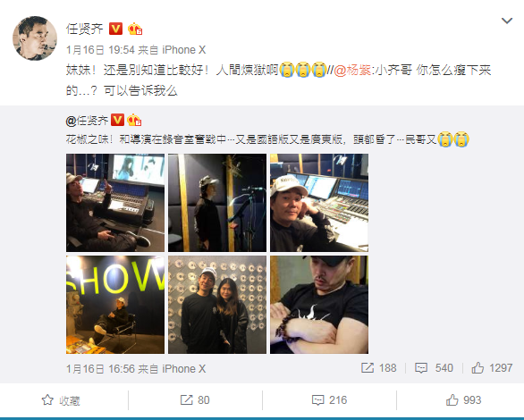
Task: Open the @杨紫 mention link
Action: [x=352, y=71]
